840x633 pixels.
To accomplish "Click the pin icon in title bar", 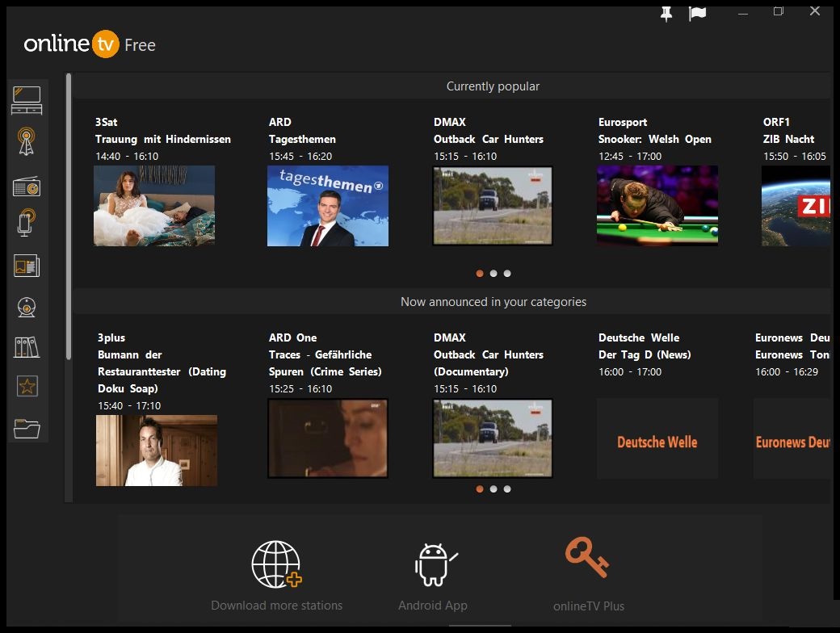I will click(666, 14).
